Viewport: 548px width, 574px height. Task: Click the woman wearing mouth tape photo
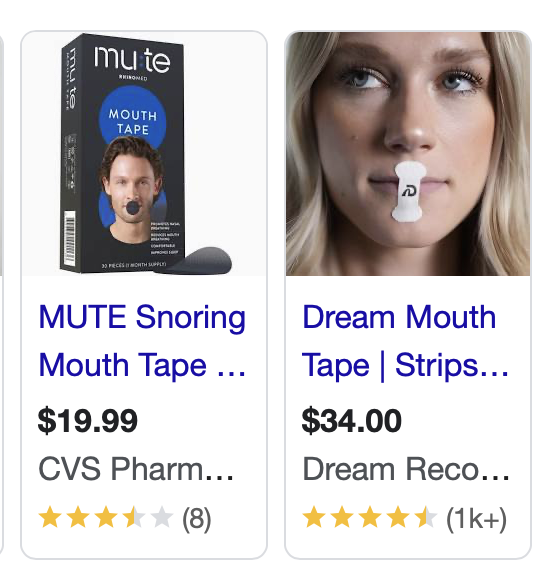(x=408, y=154)
